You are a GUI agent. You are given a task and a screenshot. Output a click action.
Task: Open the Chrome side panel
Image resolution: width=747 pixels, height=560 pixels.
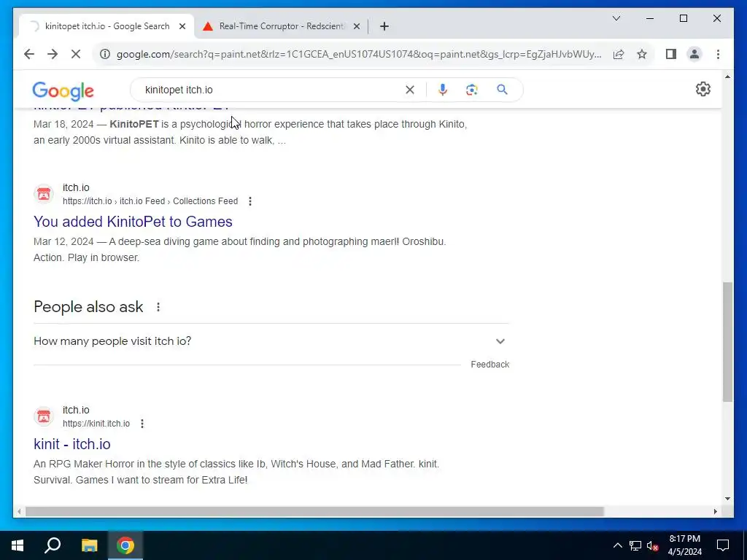pos(671,54)
